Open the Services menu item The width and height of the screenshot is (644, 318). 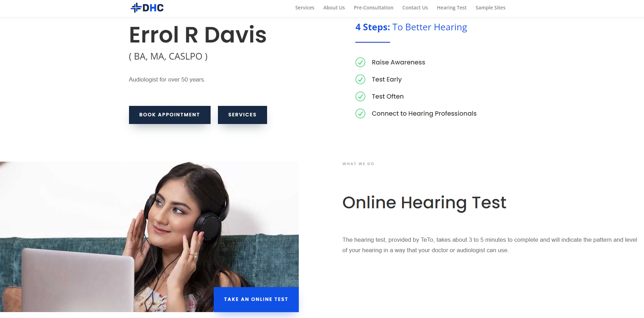305,8
